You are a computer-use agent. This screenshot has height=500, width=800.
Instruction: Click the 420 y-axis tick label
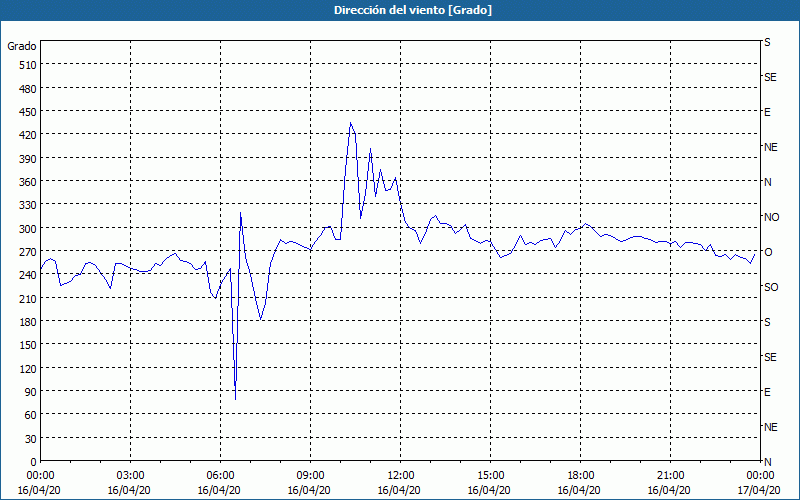pos(29,135)
